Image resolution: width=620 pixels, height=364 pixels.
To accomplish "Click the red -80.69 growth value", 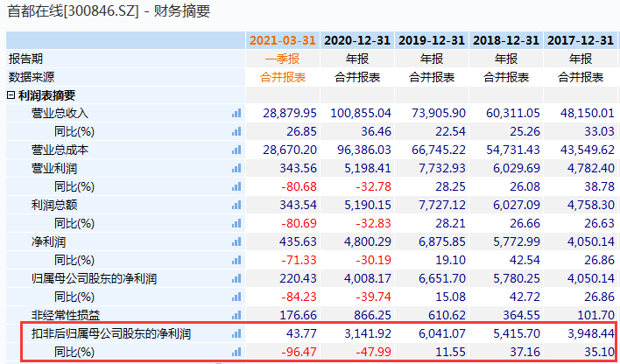I will [299, 223].
